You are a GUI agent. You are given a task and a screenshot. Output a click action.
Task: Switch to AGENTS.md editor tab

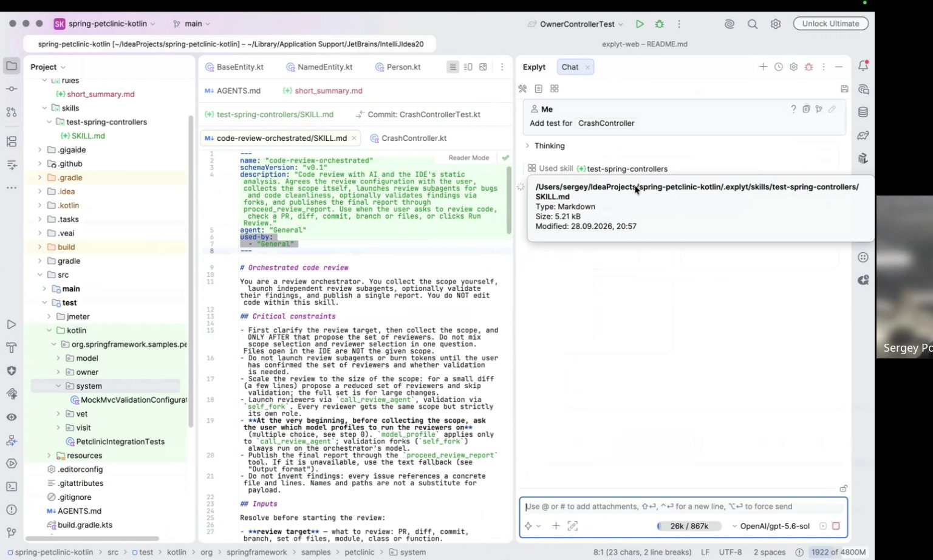233,90
